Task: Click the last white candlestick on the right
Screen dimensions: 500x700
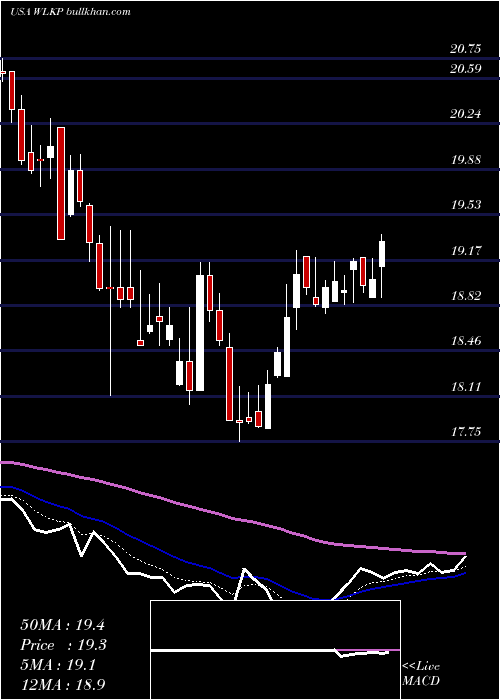Action: [x=382, y=254]
